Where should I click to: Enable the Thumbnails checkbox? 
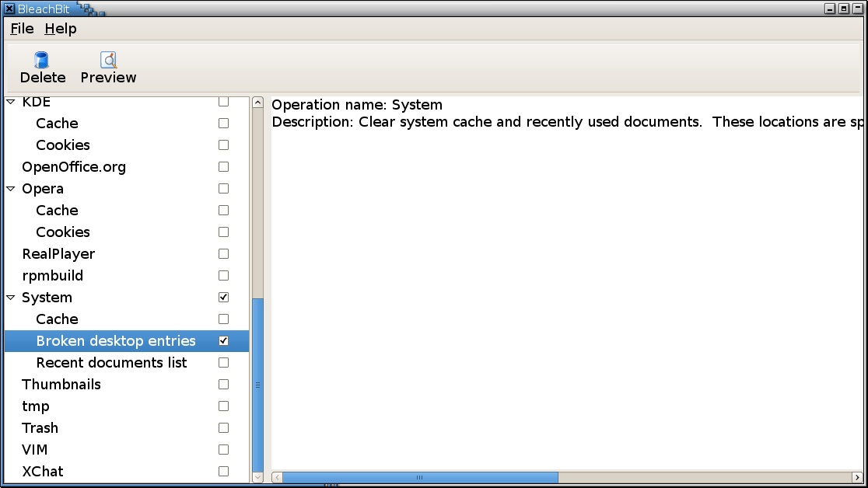coord(223,385)
